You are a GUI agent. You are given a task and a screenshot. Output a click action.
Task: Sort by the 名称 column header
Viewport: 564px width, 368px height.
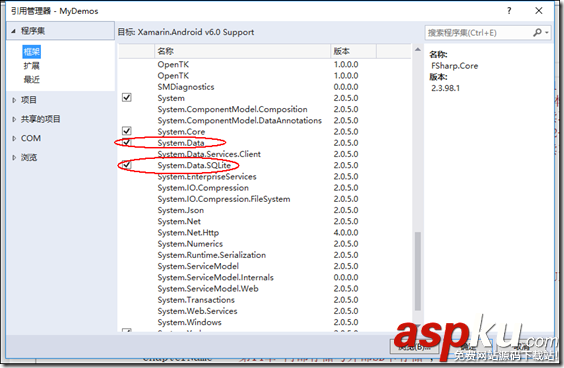[x=242, y=51]
